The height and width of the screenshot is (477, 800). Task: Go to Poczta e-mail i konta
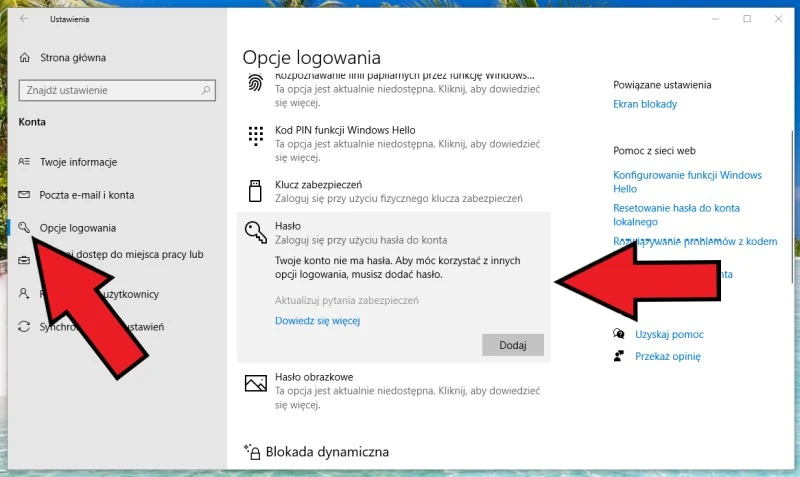(x=86, y=195)
